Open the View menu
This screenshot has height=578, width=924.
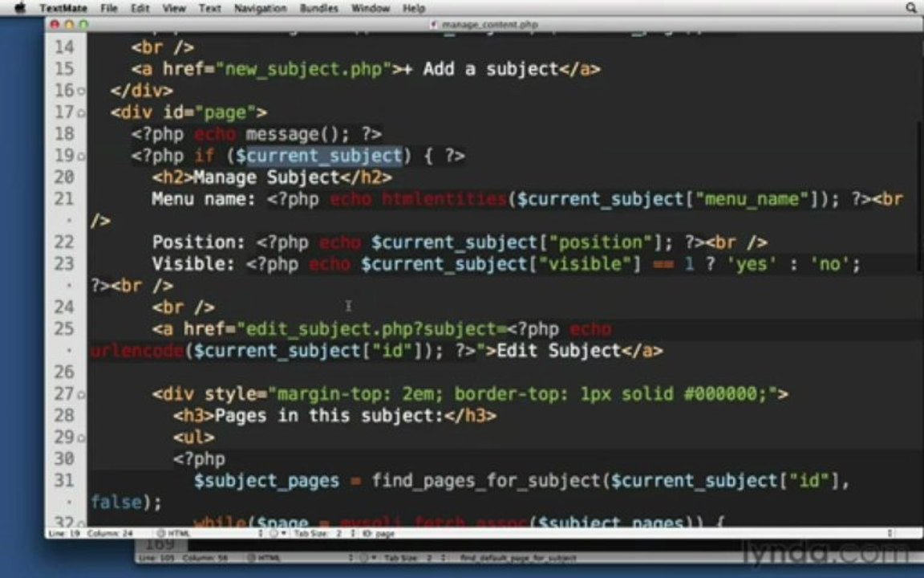tap(174, 8)
